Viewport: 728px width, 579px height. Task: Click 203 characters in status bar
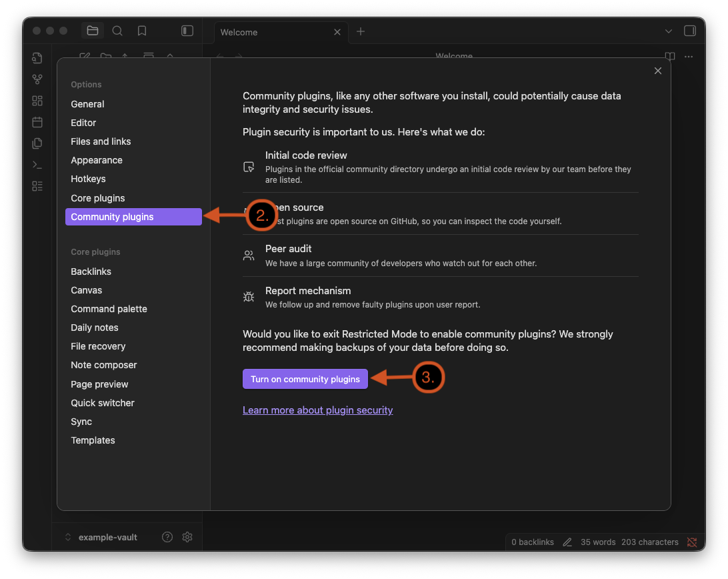coord(650,542)
